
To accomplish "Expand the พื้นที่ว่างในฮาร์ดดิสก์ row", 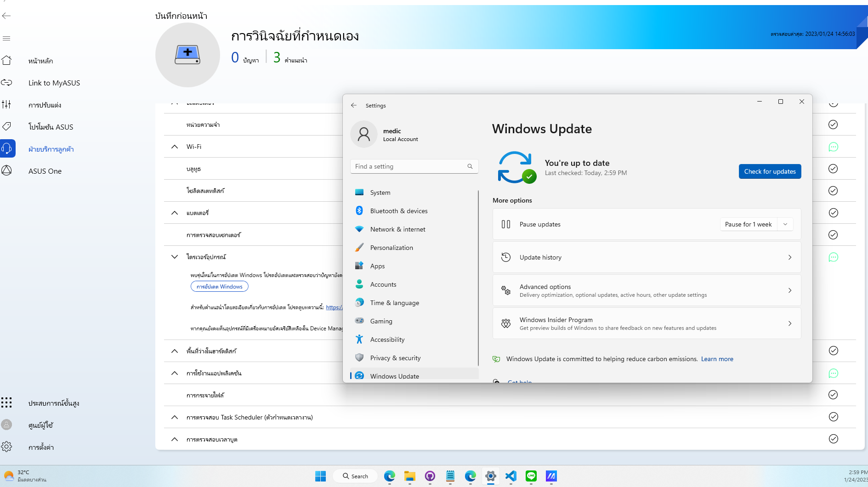I will coord(175,351).
